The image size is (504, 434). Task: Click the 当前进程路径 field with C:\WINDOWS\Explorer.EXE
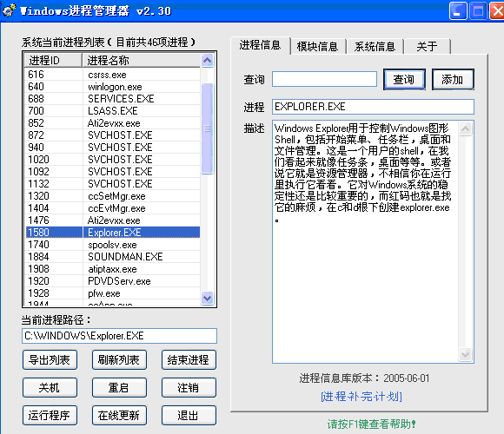[x=120, y=336]
